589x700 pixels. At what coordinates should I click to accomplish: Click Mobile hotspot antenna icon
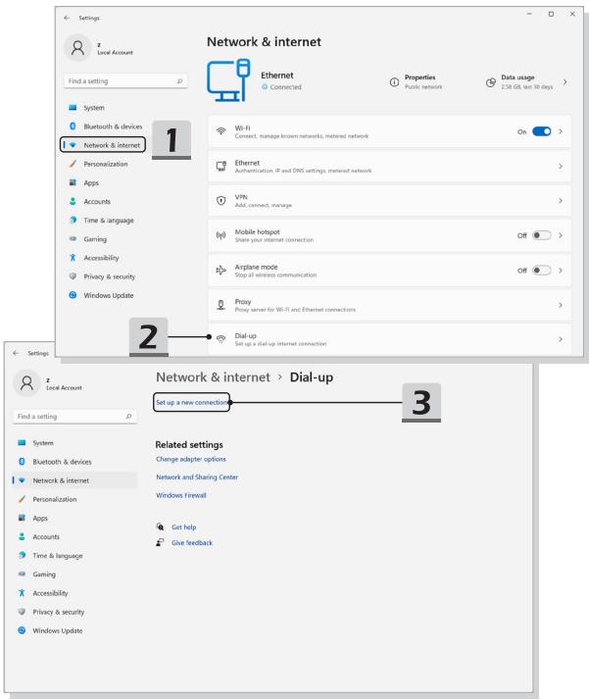click(x=221, y=235)
